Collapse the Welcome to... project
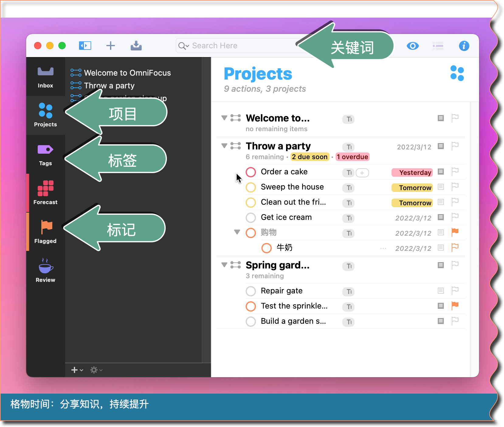 pos(224,118)
